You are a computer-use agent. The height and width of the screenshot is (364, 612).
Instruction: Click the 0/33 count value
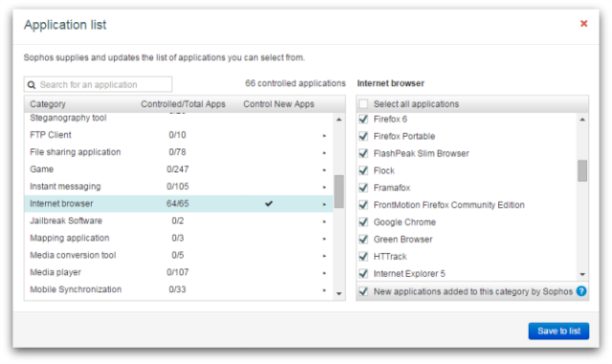(177, 289)
